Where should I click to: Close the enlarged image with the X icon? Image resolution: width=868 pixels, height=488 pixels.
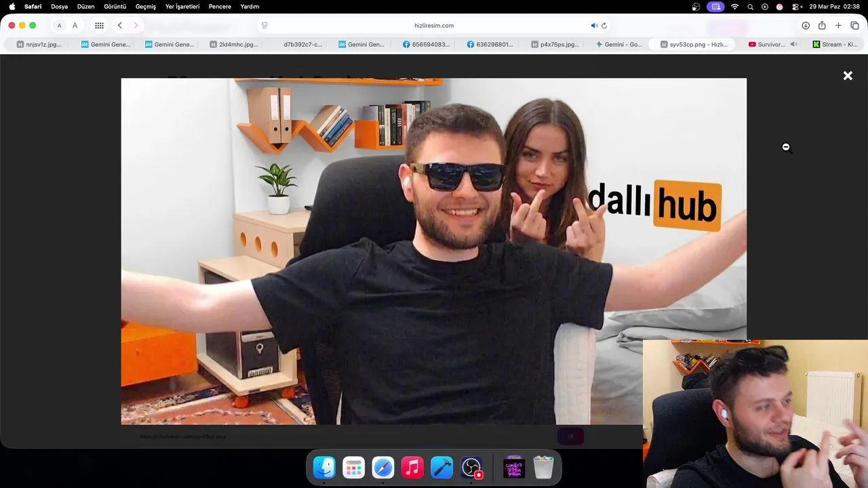click(x=848, y=76)
